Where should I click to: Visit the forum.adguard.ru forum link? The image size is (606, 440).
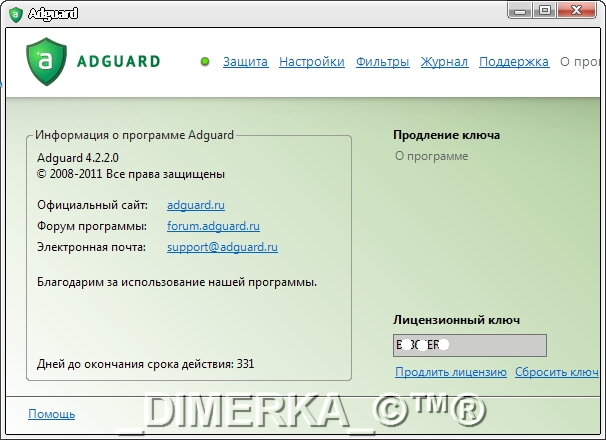[x=213, y=226]
